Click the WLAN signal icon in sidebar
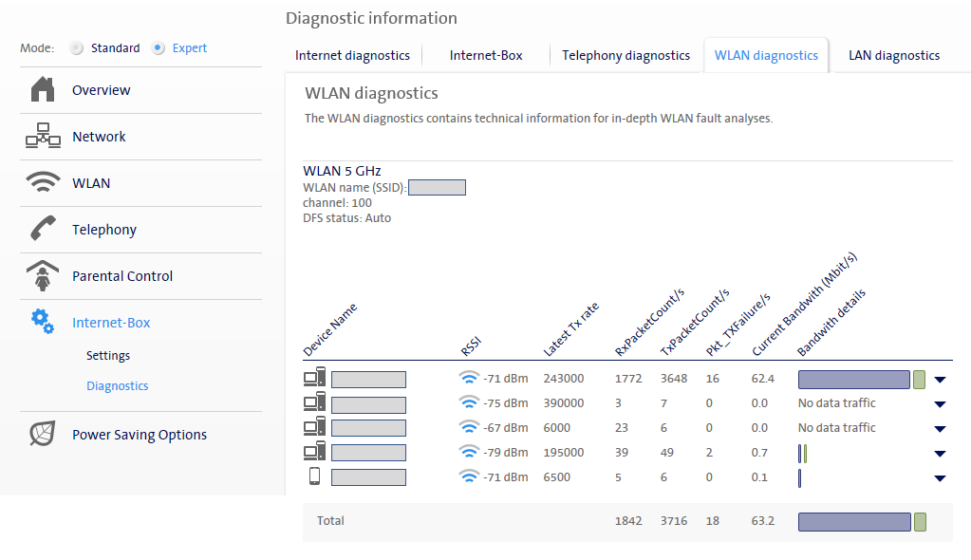This screenshot has width=971, height=560. (x=43, y=182)
